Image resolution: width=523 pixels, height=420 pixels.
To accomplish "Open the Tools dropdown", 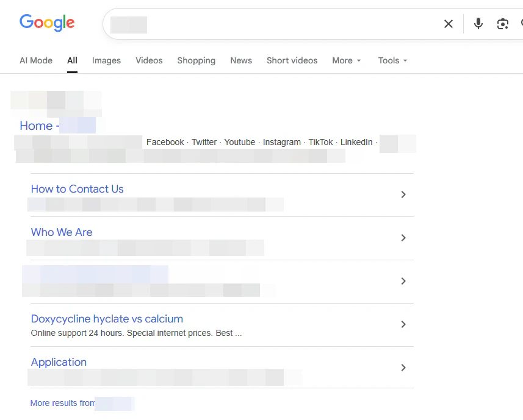I will (x=392, y=60).
